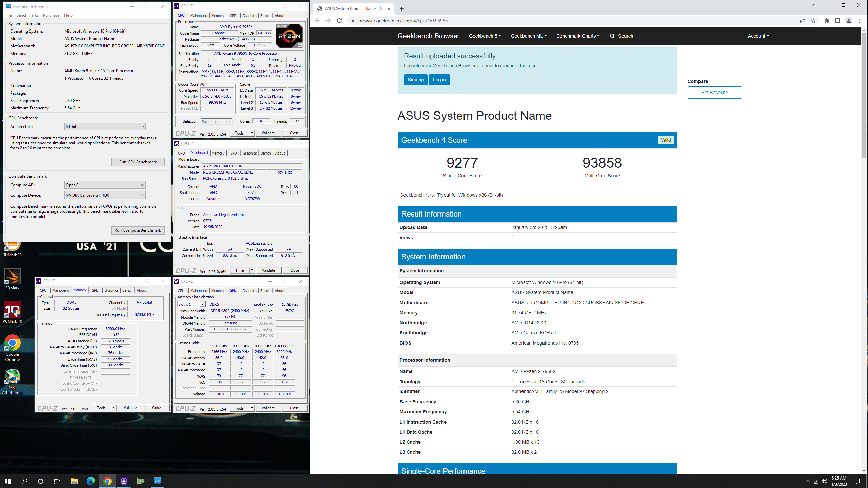
Task: Open Chrome three-dot menu
Action: tap(860, 21)
